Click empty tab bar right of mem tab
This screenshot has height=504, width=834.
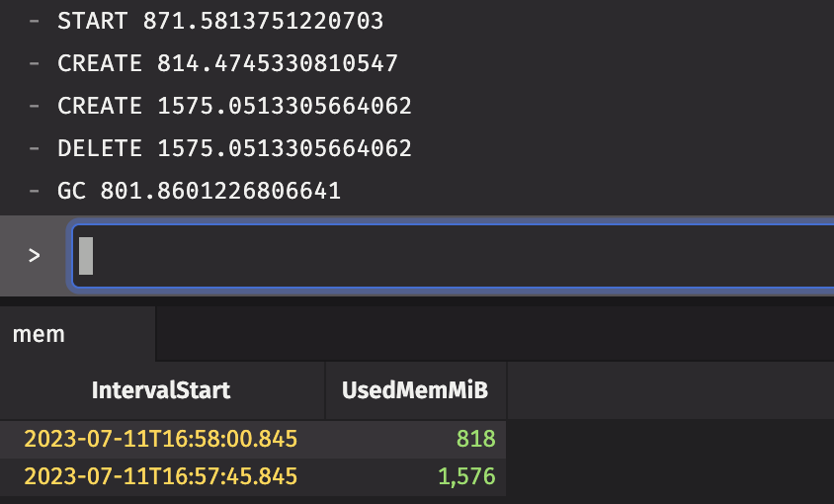[494, 334]
